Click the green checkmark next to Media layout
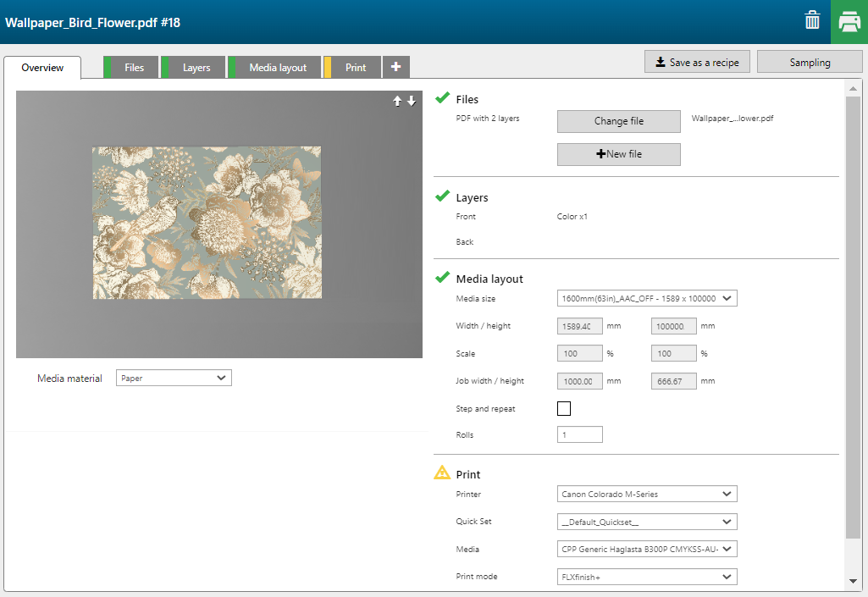The width and height of the screenshot is (868, 597). coord(442,278)
